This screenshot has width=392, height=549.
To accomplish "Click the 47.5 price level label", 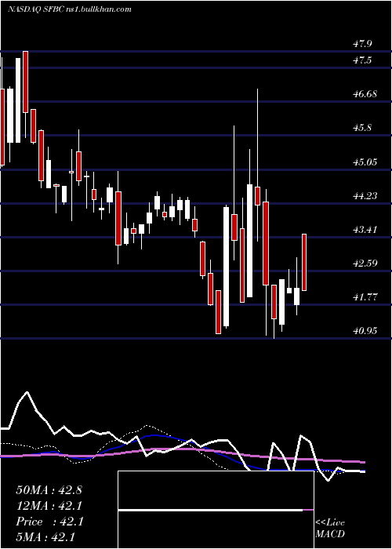I will click(362, 60).
